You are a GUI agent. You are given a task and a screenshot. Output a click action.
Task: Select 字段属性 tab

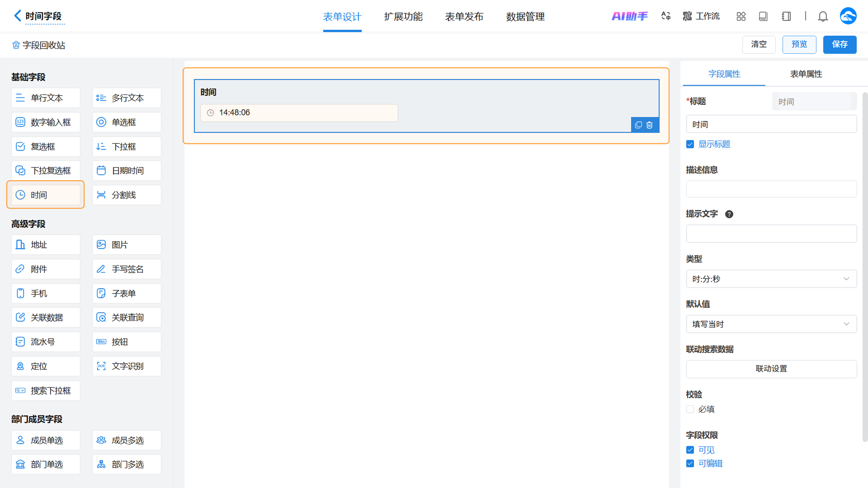click(x=724, y=74)
